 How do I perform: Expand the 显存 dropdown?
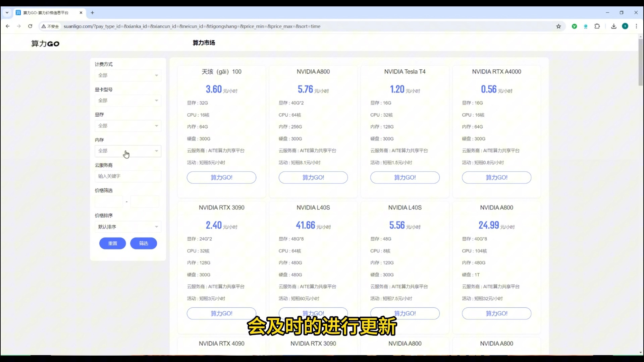point(128,126)
